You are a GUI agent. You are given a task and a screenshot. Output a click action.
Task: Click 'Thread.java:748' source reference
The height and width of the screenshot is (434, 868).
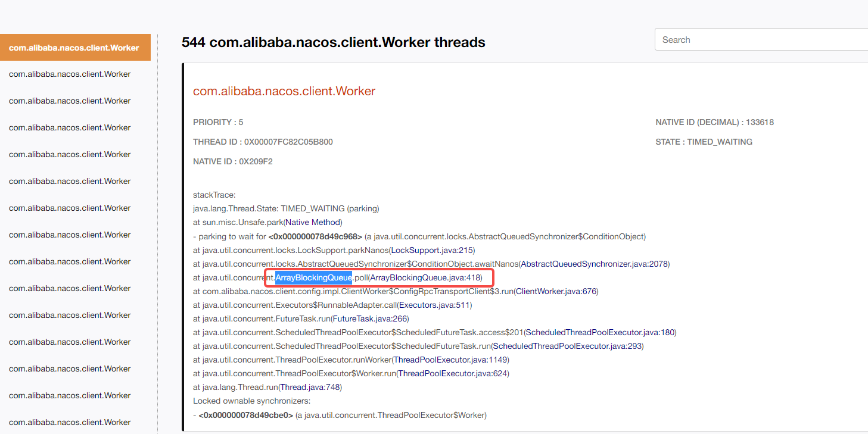(310, 387)
